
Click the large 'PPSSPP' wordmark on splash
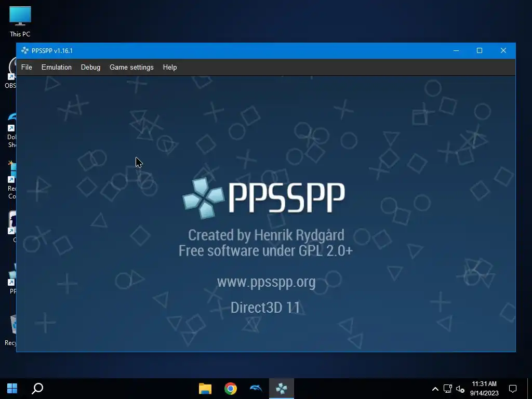pos(287,198)
